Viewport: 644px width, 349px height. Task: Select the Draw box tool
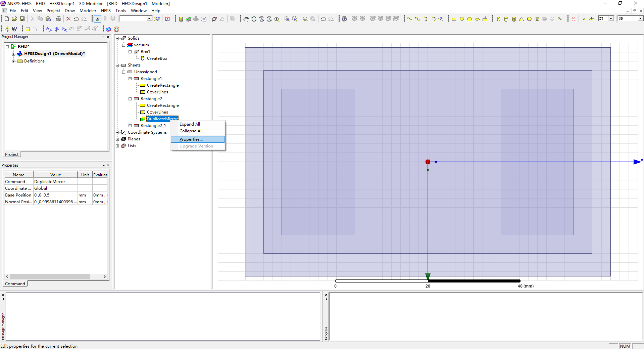click(x=498, y=19)
